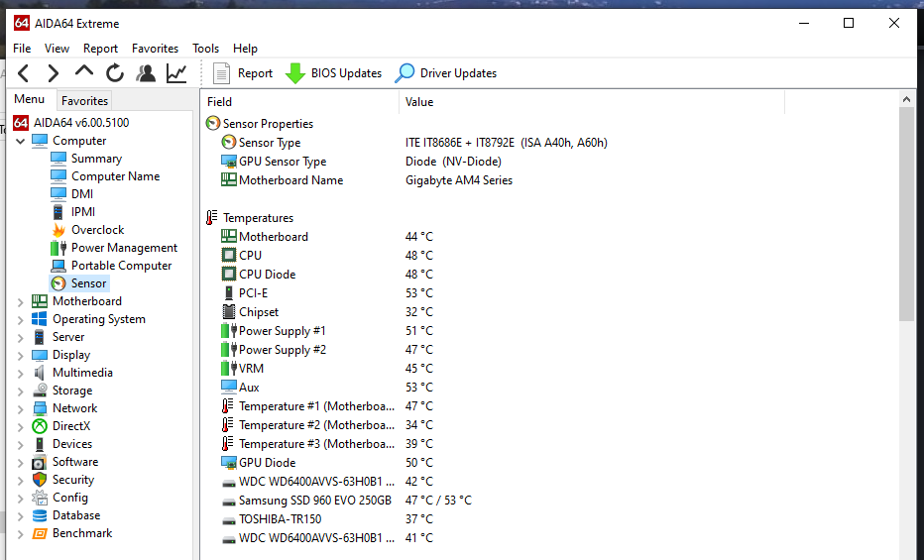Select the Summary page icon

pyautogui.click(x=58, y=159)
